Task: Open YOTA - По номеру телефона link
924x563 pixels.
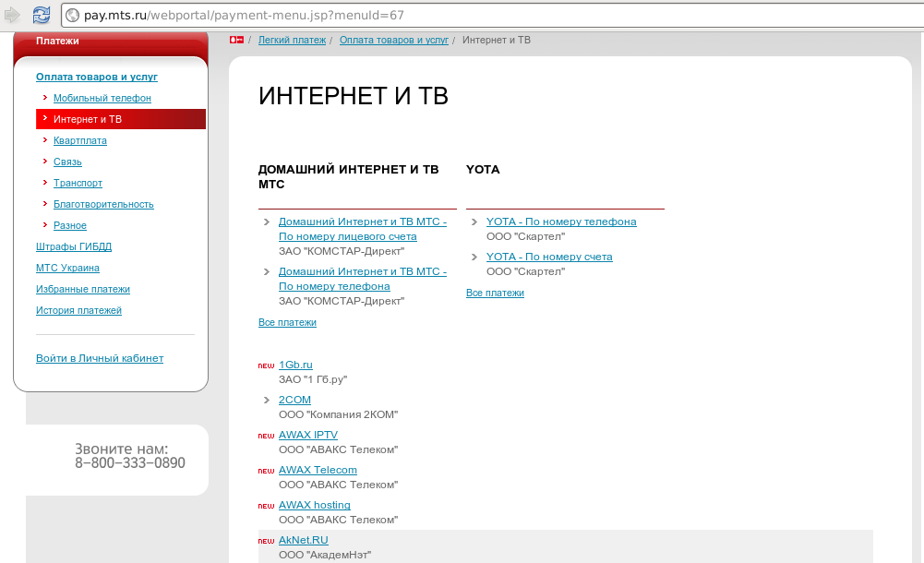Action: pyautogui.click(x=561, y=222)
